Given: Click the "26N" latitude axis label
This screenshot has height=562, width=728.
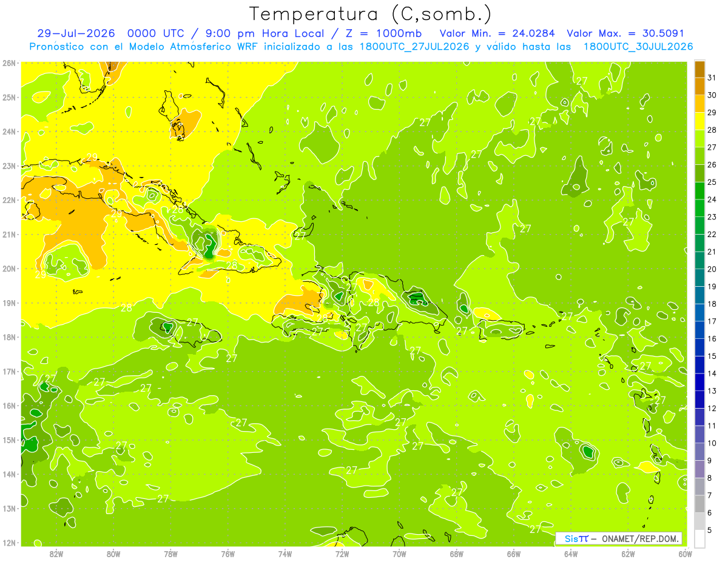Looking at the screenshot, I should pyautogui.click(x=8, y=63).
